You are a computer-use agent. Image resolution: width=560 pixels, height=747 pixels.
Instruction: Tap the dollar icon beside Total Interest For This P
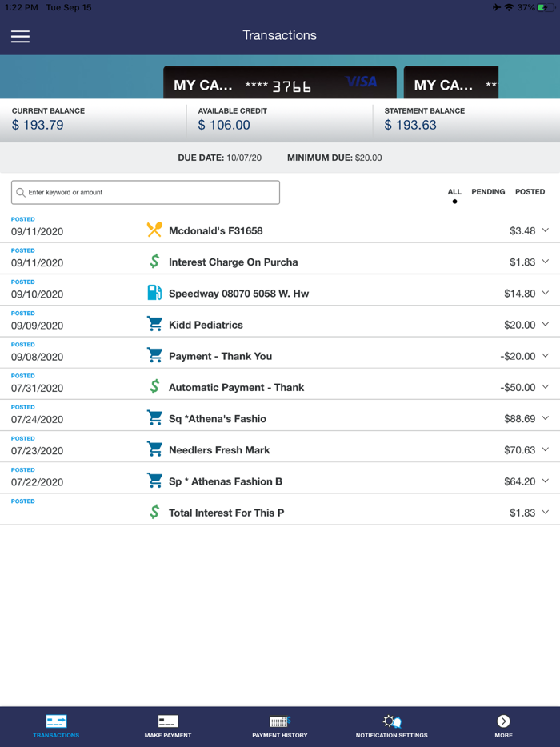point(154,512)
